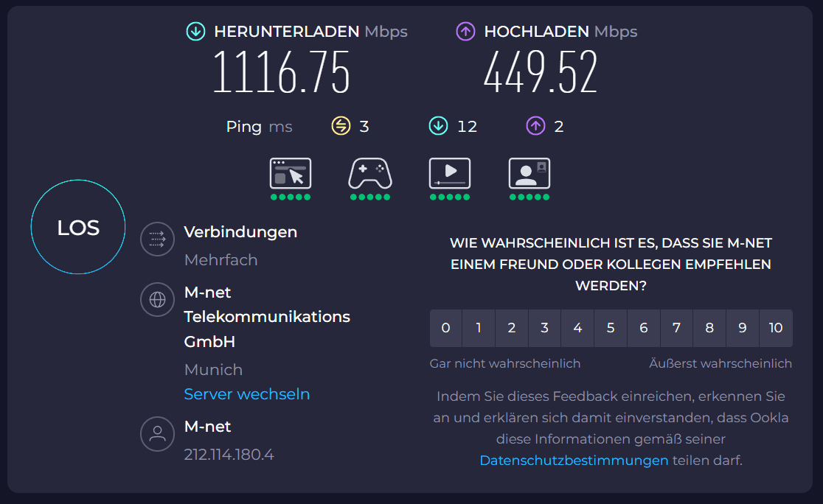Click the video streaming performance icon

pyautogui.click(x=450, y=174)
